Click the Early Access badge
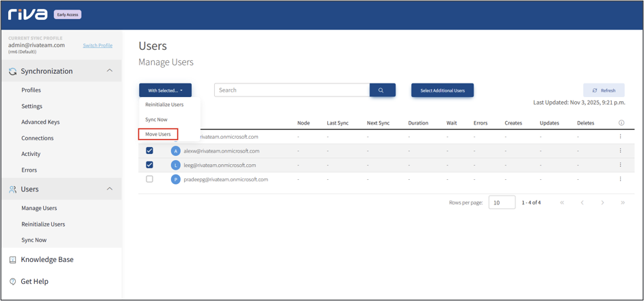The width and height of the screenshot is (644, 301). click(x=67, y=15)
